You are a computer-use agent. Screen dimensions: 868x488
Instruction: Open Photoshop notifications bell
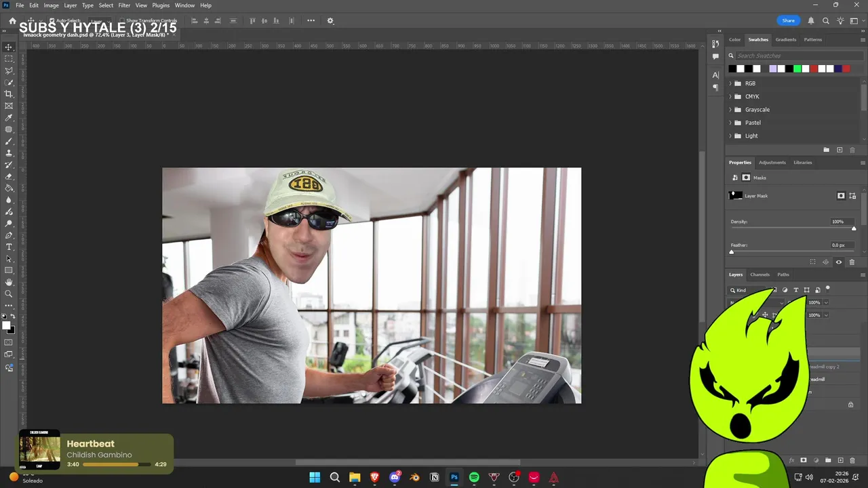811,20
